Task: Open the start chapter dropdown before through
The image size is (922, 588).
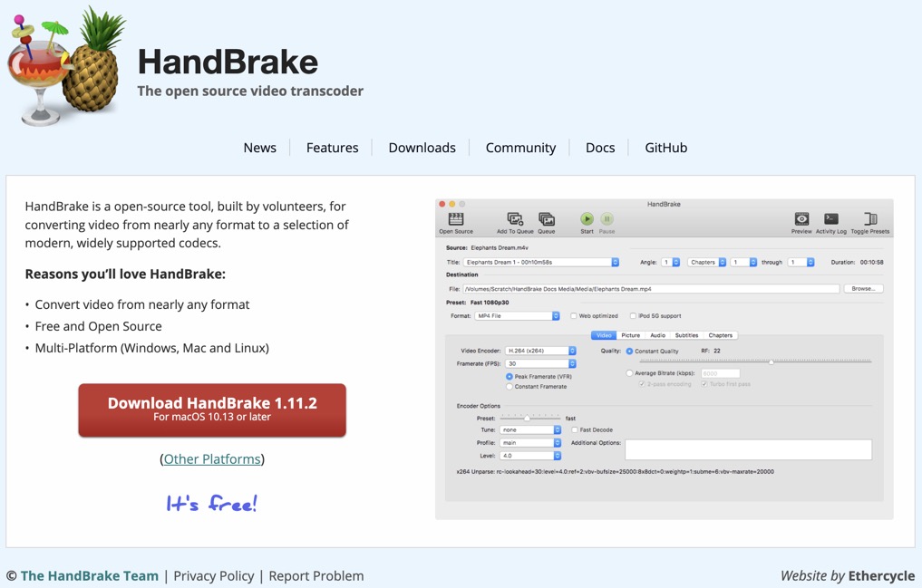Action: [x=743, y=263]
